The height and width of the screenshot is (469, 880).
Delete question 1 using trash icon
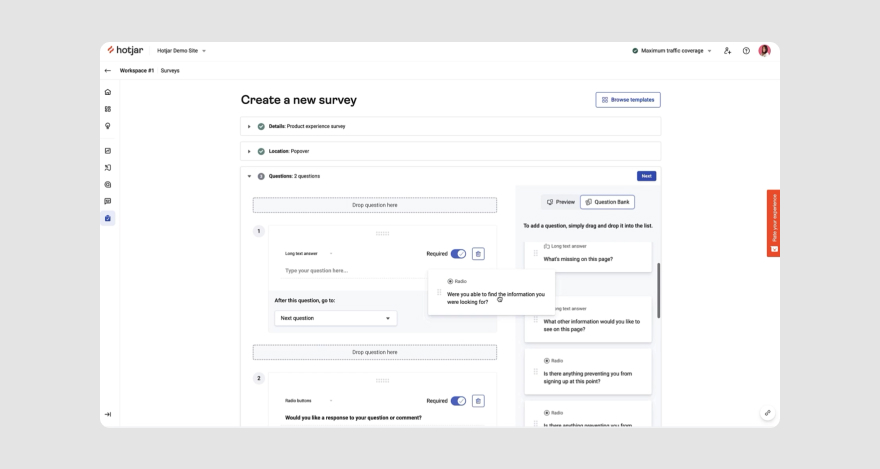pyautogui.click(x=478, y=254)
